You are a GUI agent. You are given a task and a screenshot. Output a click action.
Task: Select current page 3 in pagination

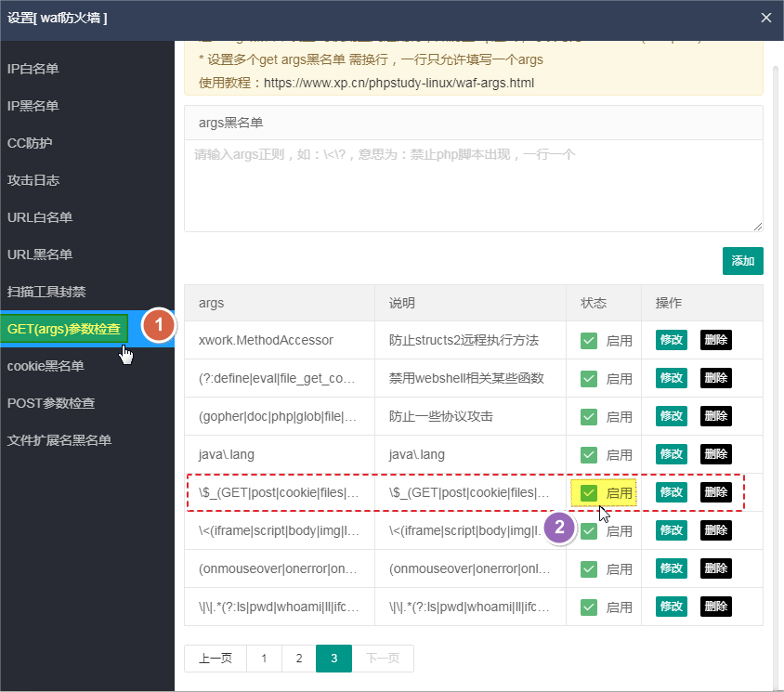tap(334, 659)
